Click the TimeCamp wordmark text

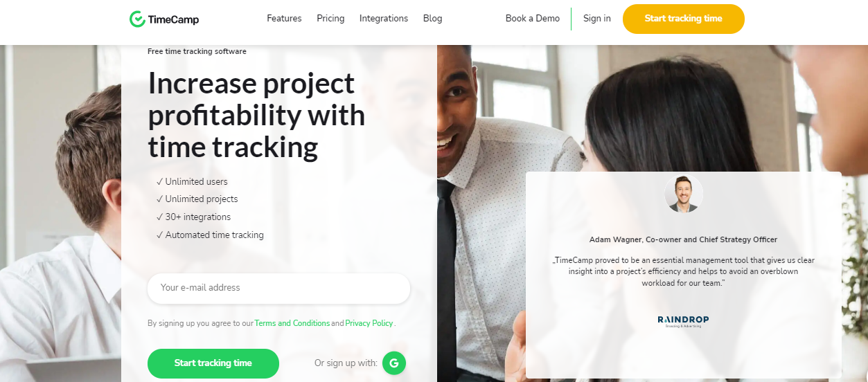tap(174, 19)
